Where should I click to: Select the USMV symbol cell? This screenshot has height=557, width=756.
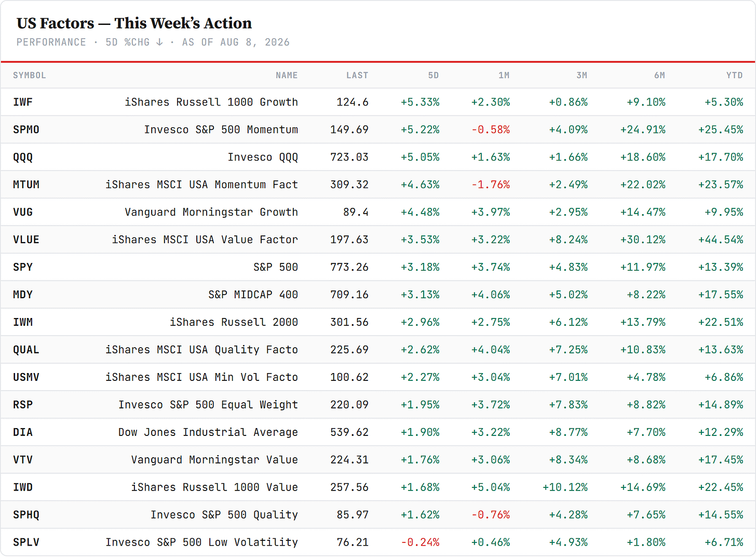[x=26, y=377]
